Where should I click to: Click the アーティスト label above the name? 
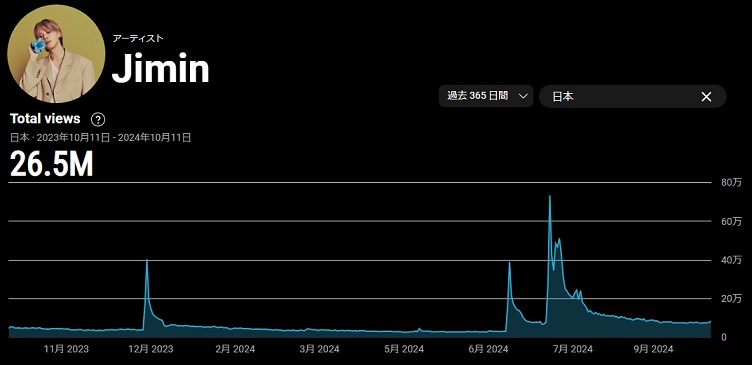138,39
